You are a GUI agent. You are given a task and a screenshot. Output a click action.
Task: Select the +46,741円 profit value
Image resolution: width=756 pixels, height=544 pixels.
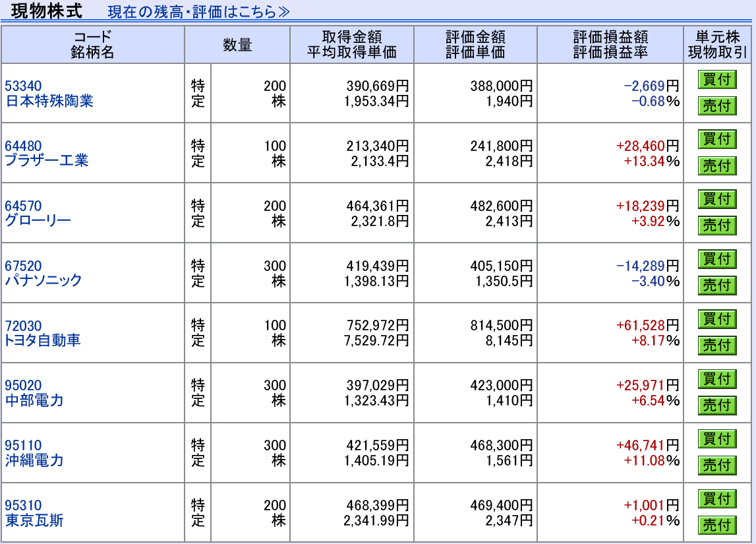point(647,445)
